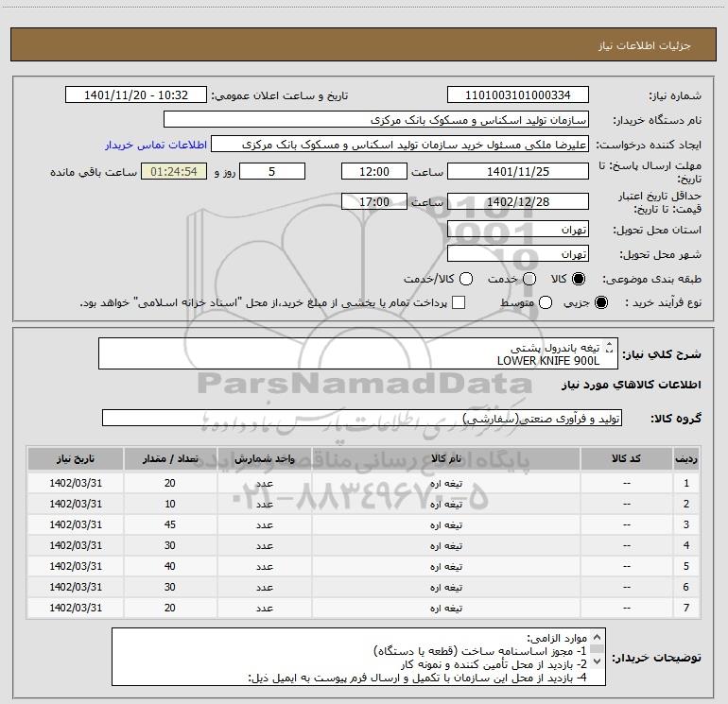Click the general description box LOWER KNIFE 900L
Viewport: 728px width, 704px height.
tap(358, 354)
